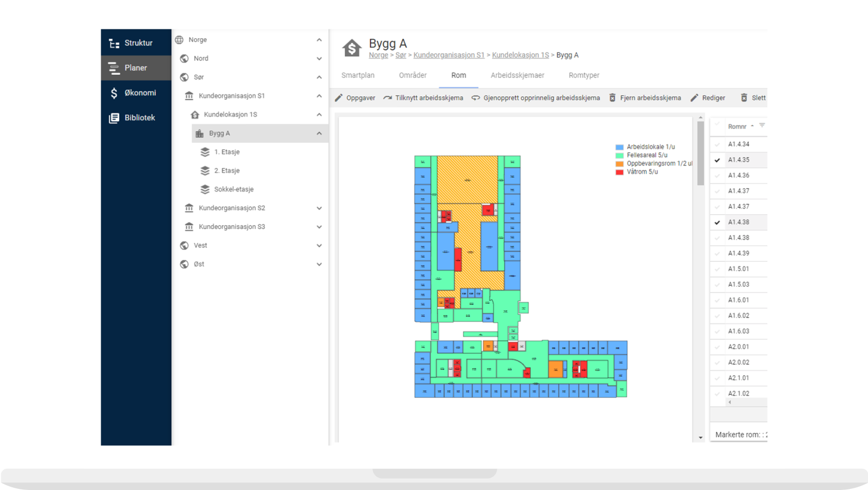Click the blue Arbeidslokale legend swatch

coord(619,147)
